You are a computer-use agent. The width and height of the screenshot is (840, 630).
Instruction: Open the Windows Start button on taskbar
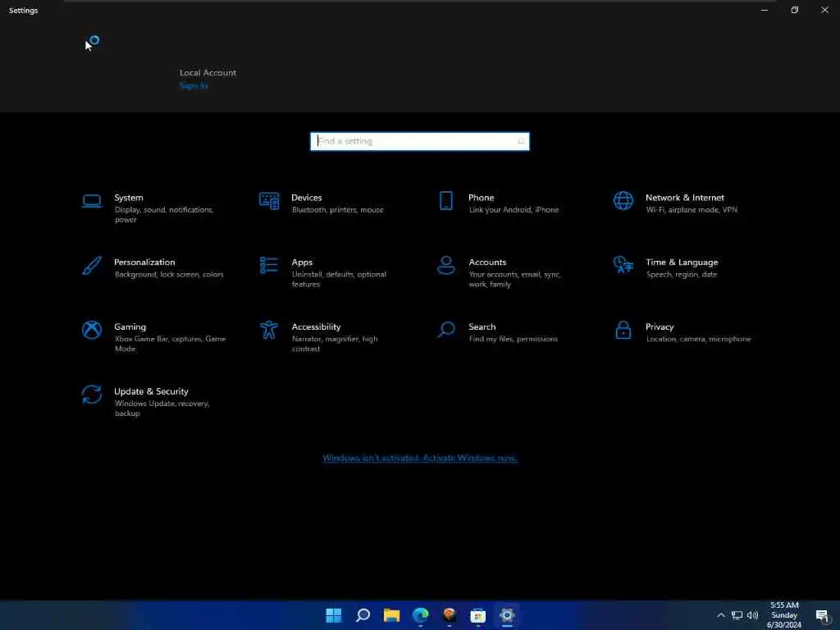pos(333,615)
